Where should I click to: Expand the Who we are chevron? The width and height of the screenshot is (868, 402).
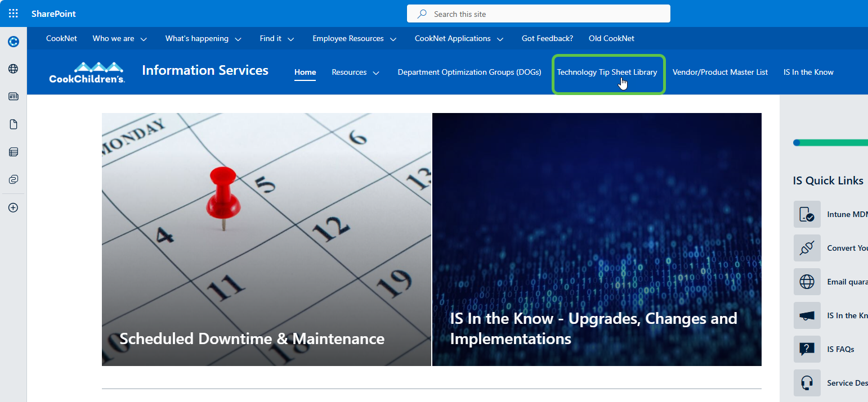click(x=144, y=39)
